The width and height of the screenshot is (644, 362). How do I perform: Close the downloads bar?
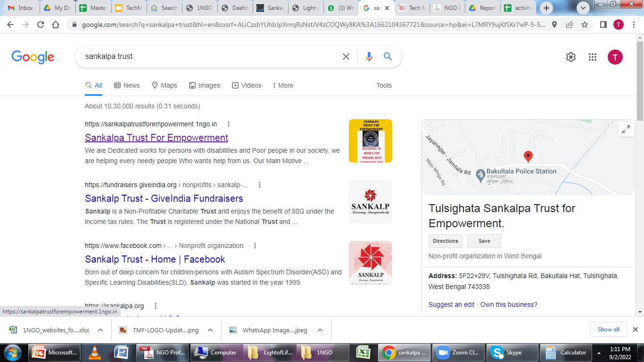635,329
